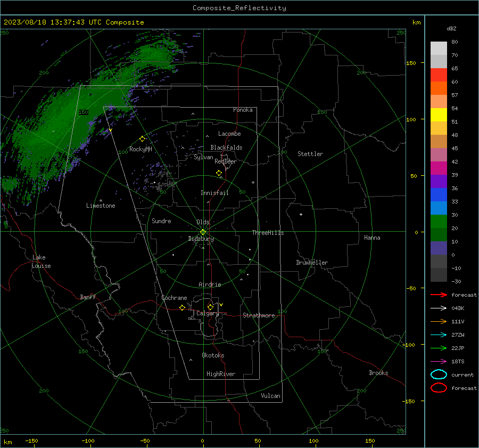Viewport: 479px width, 448px height.
Task: Click the Vulcan town label
Action: [x=270, y=396]
